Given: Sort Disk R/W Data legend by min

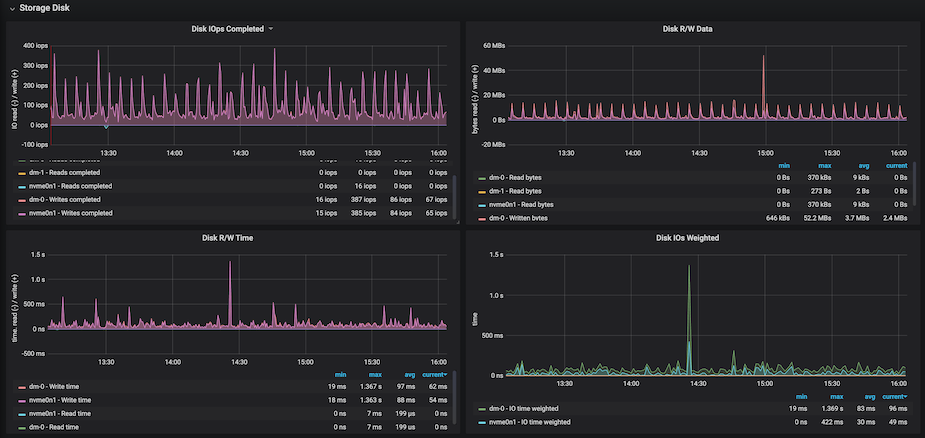Looking at the screenshot, I should (785, 166).
